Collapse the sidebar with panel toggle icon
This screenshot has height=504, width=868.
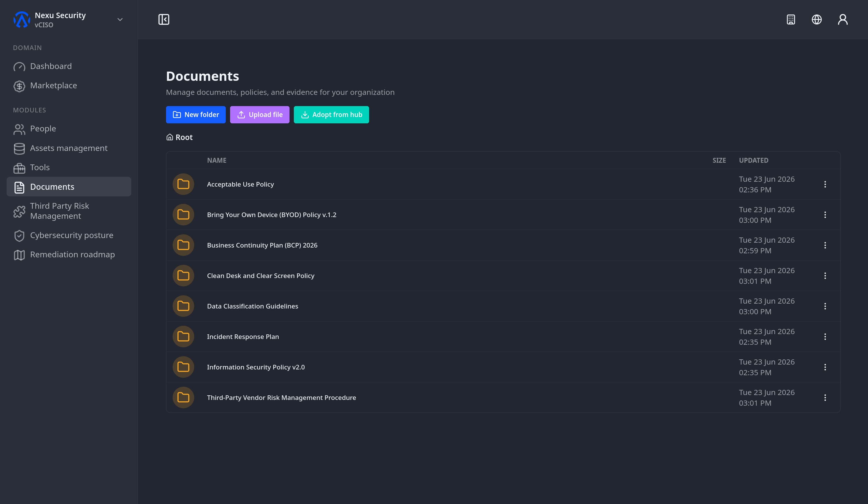point(164,19)
